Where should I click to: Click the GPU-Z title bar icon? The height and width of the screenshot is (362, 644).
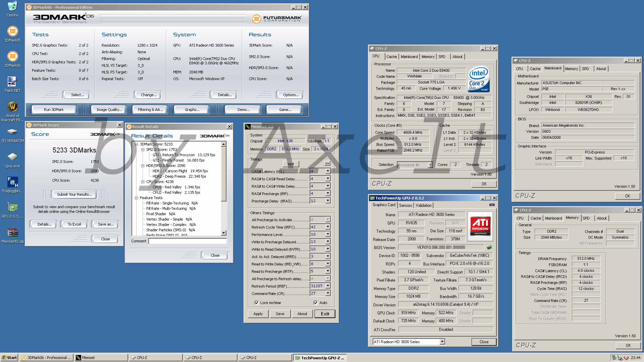pos(372,198)
